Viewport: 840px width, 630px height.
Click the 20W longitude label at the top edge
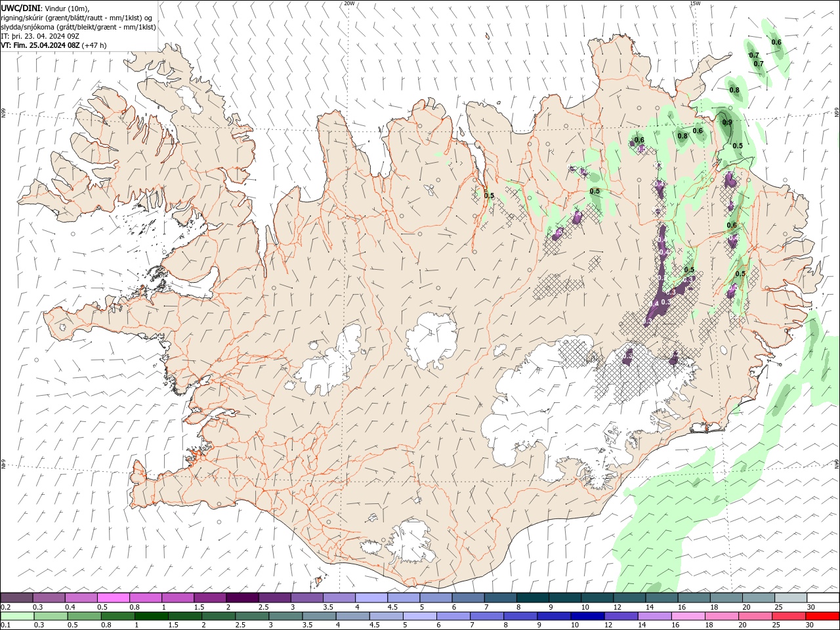[349, 3]
